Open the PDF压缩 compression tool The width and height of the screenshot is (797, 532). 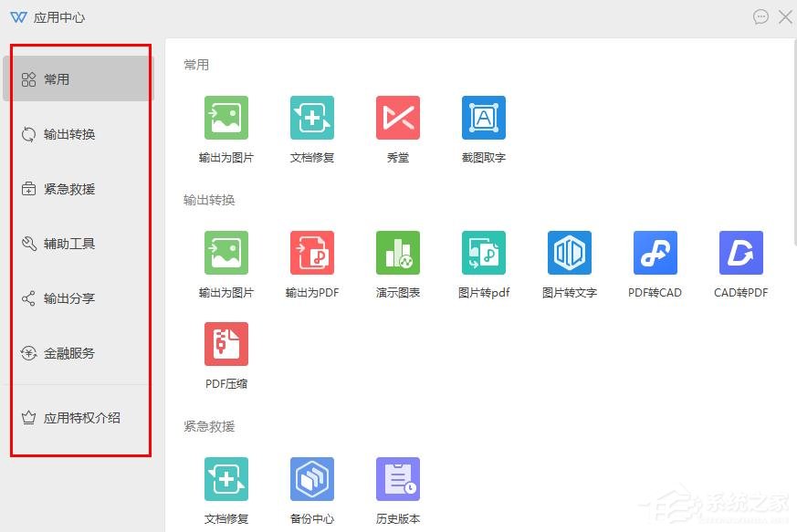coord(225,344)
